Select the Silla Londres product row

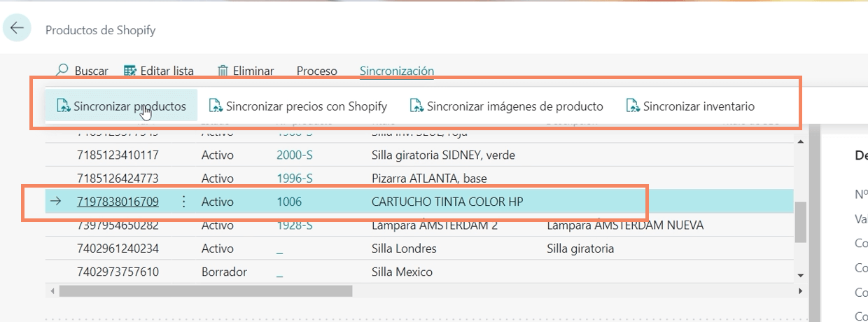404,248
